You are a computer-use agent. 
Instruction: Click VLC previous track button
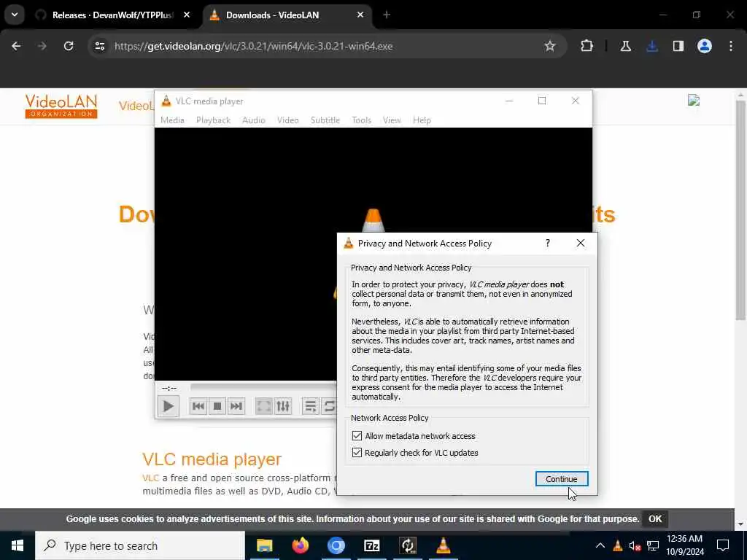[198, 406]
